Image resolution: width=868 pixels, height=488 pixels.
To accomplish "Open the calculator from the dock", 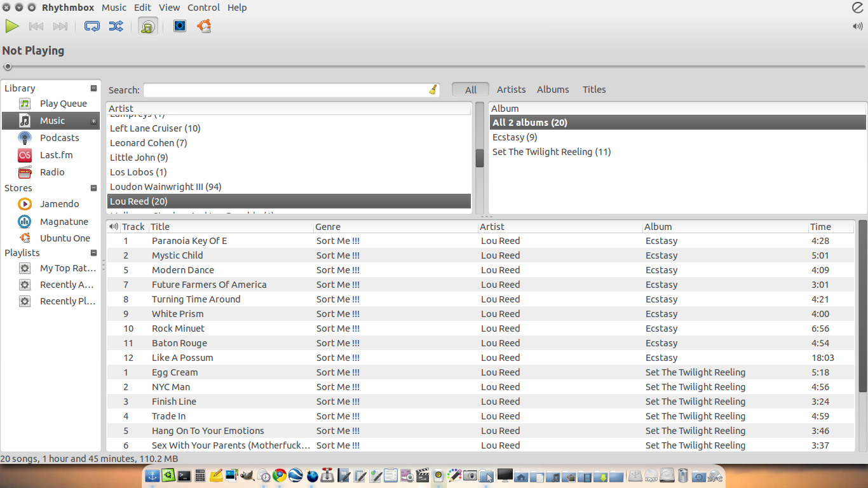I will coord(200,475).
